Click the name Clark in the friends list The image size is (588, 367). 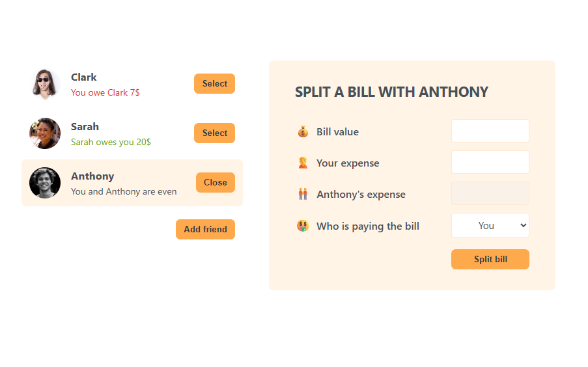click(84, 77)
